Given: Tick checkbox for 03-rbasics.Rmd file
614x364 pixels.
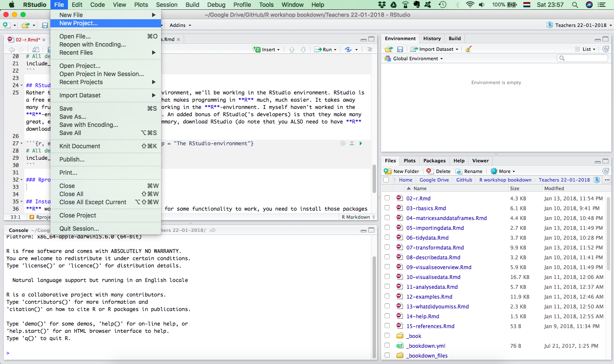Looking at the screenshot, I should (x=387, y=208).
